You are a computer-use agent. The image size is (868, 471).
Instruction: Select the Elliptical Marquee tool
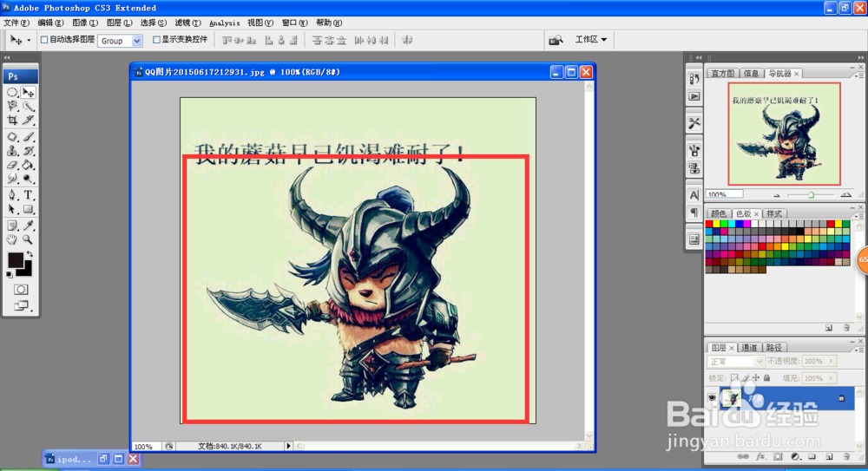[x=12, y=93]
